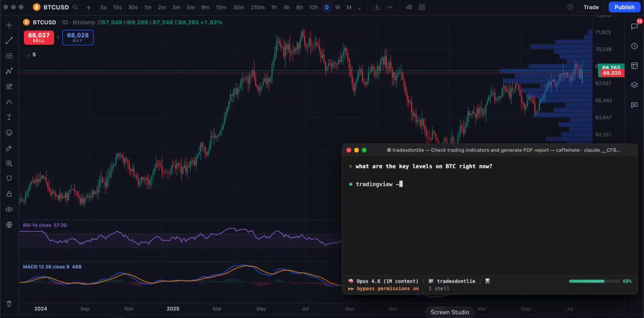Switch to the 1h timeframe

pyautogui.click(x=274, y=8)
